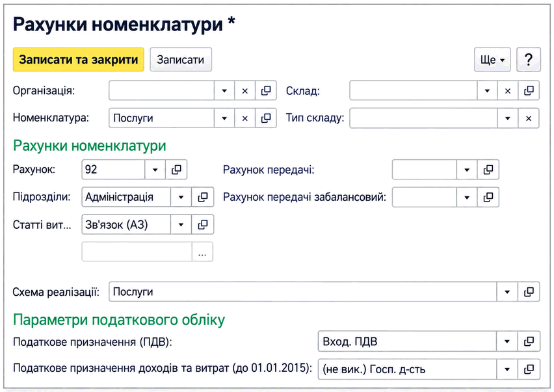Click the Рахунок передачі забалансовий input field
The width and height of the screenshot is (554, 392).
pos(425,197)
